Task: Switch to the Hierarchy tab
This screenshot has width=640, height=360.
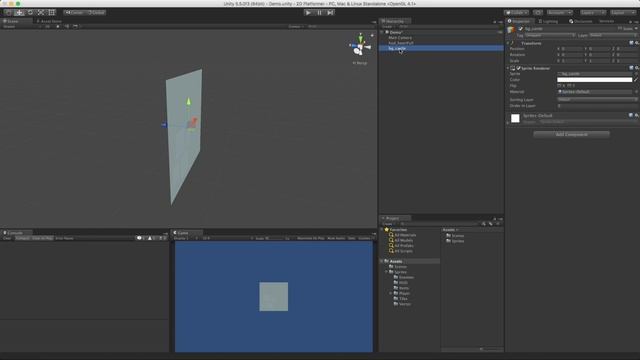Action: click(x=395, y=21)
